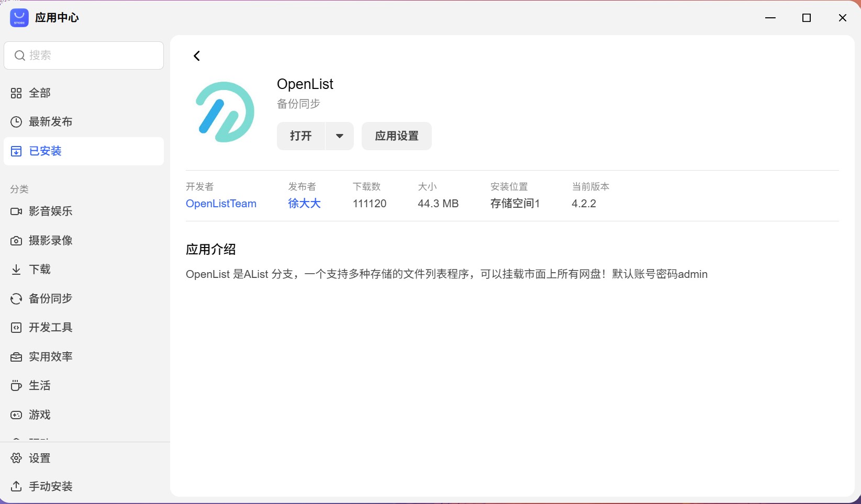Follow the 徐大大 publisher link
The image size is (861, 504).
point(304,204)
